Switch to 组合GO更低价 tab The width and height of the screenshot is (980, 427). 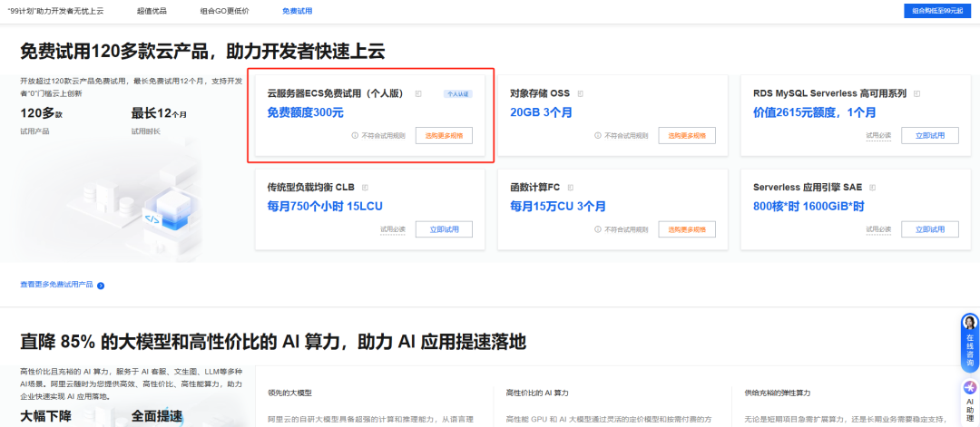[224, 11]
